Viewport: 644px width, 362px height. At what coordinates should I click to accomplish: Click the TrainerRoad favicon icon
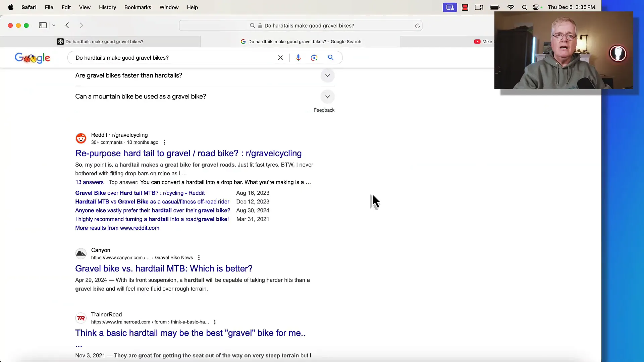click(81, 318)
